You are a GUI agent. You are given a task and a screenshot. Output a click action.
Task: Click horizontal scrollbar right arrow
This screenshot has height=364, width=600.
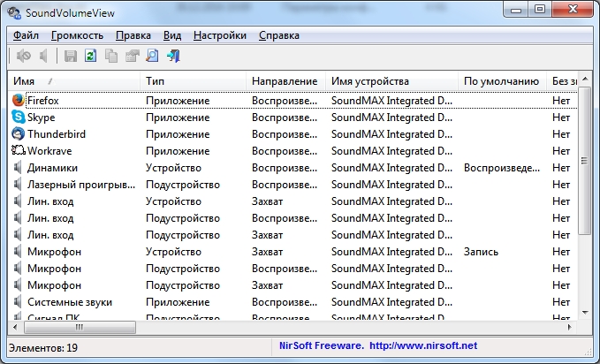point(569,327)
